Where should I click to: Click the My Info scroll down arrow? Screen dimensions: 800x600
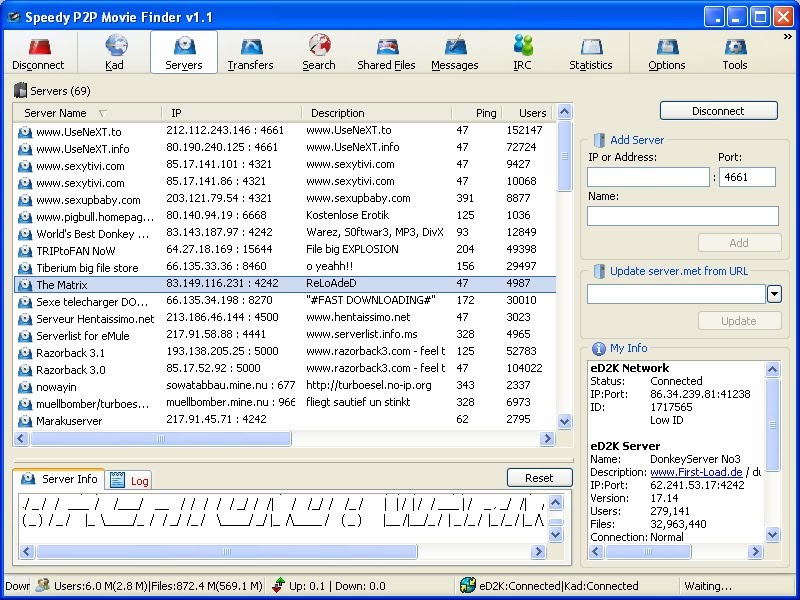coord(772,534)
